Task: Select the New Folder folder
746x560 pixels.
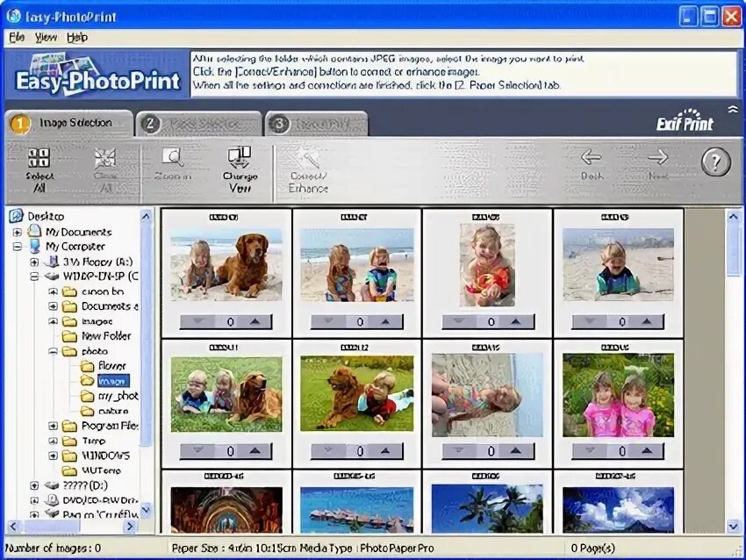Action: click(105, 336)
